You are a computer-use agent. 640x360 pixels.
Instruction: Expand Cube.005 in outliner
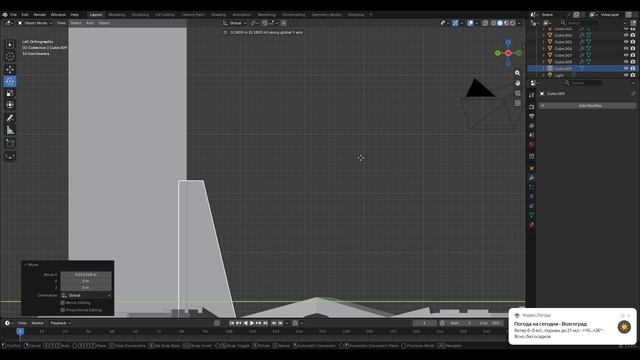[543, 42]
